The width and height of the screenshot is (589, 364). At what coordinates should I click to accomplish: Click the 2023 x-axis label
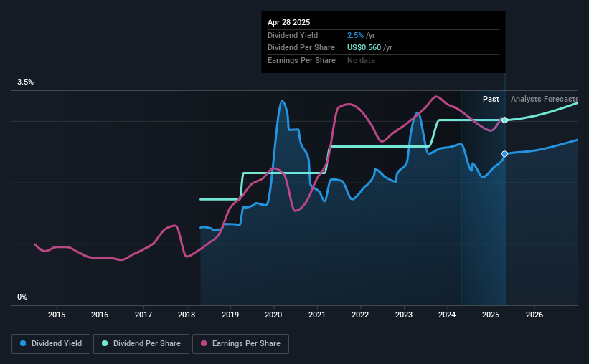pos(404,315)
